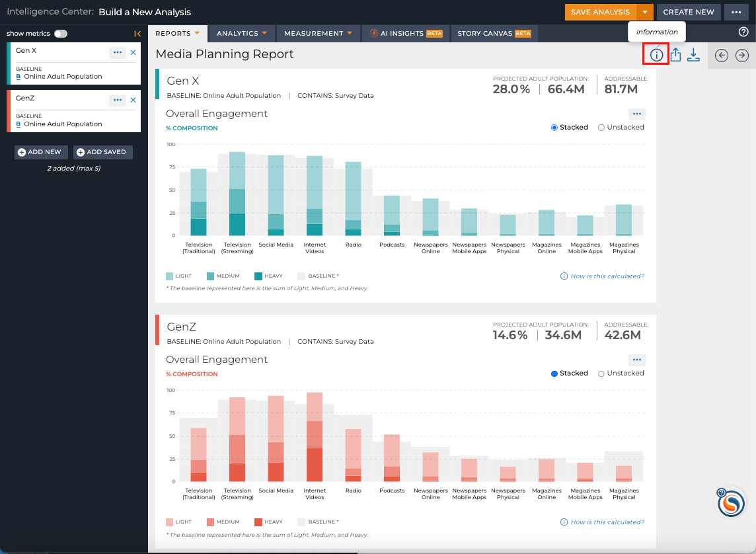Go to next report with right arrow
Viewport: 756px width, 554px height.
(x=742, y=56)
